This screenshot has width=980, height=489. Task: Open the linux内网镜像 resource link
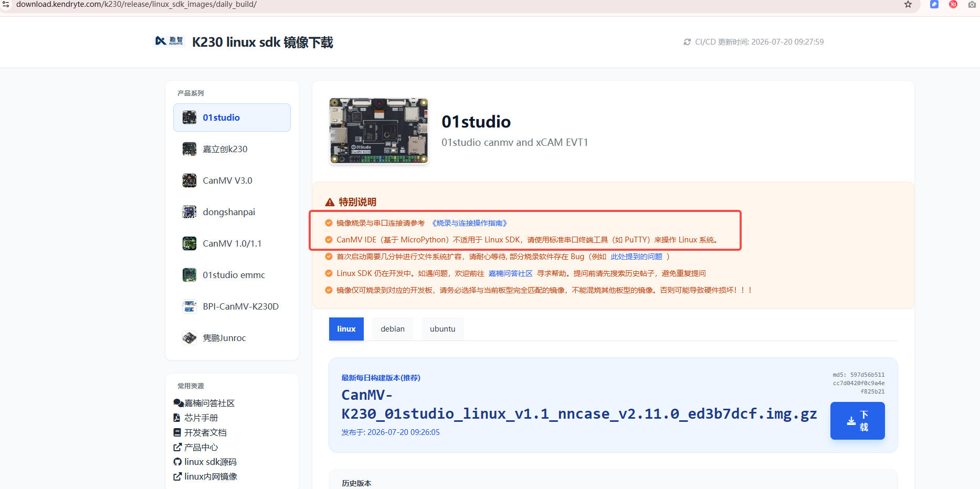click(211, 476)
